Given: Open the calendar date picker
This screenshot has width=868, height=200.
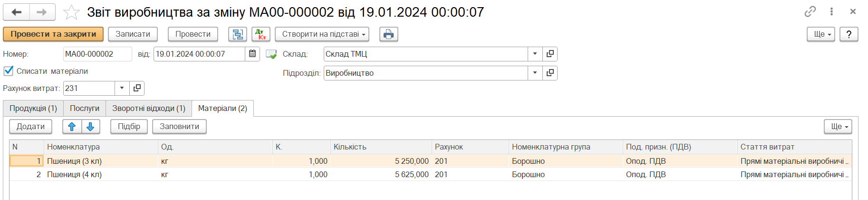Looking at the screenshot, I should (x=252, y=54).
